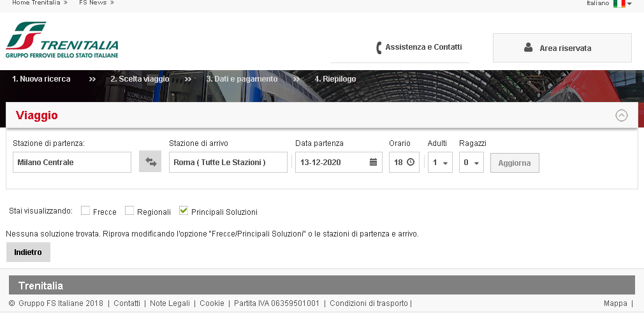644x320 pixels.
Task: Click Assistenza e Contatti
Action: 423,47
